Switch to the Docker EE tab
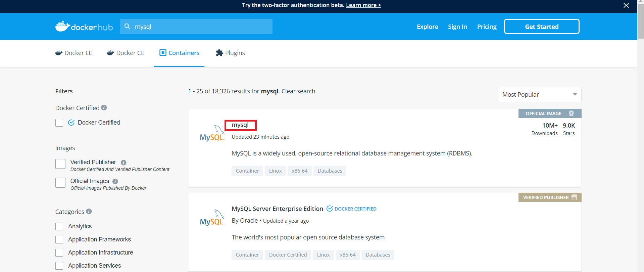 pos(73,53)
